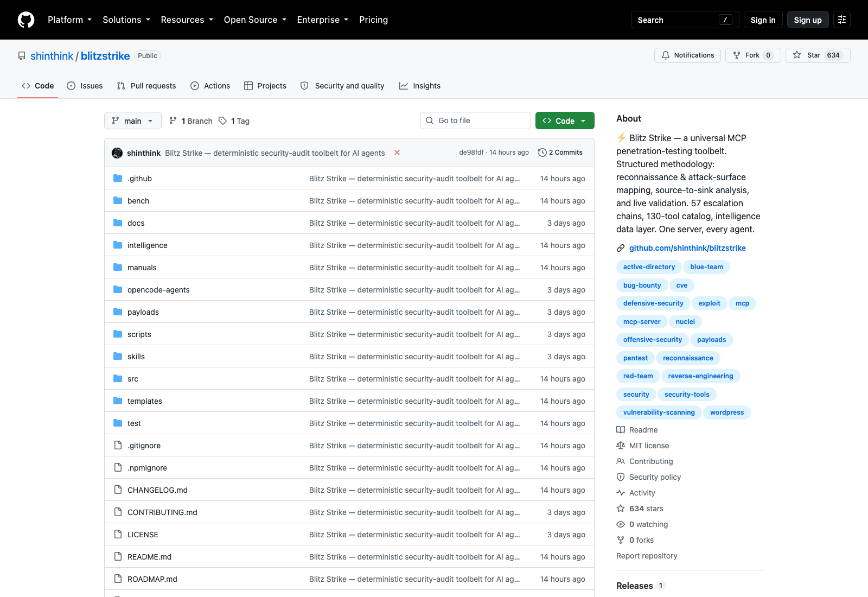Open the blitzstrike repository name link
The width and height of the screenshot is (868, 597).
[105, 56]
